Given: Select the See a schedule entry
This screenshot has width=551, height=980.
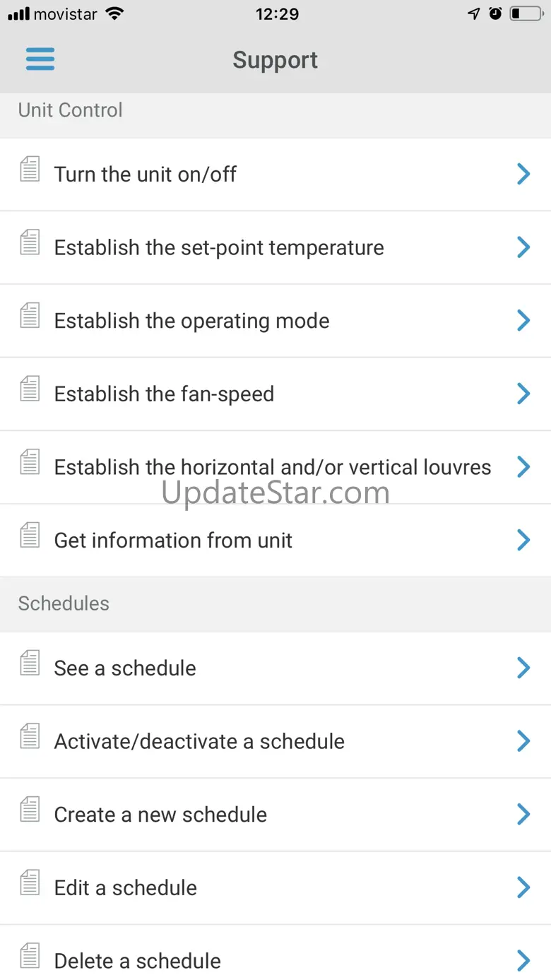Looking at the screenshot, I should (x=125, y=668).
